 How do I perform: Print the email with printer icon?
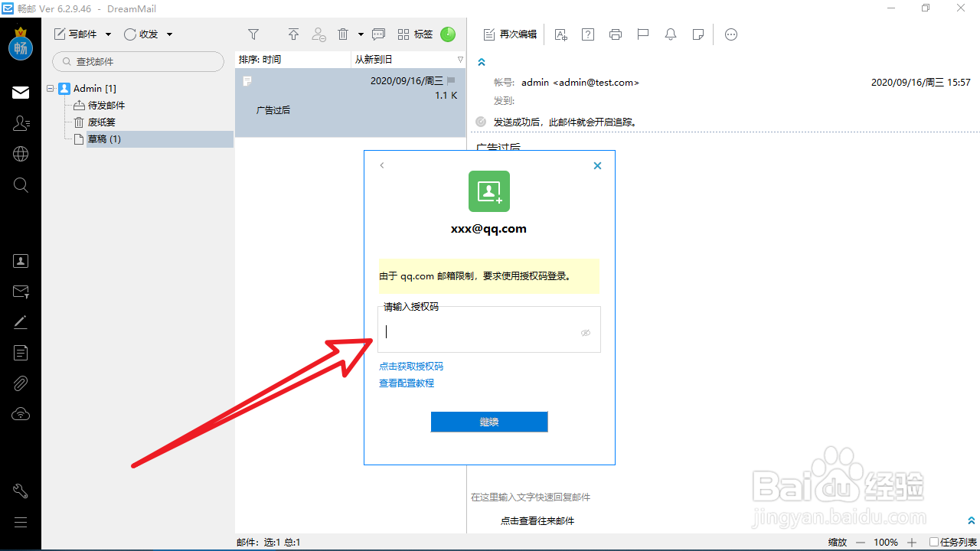click(x=616, y=34)
